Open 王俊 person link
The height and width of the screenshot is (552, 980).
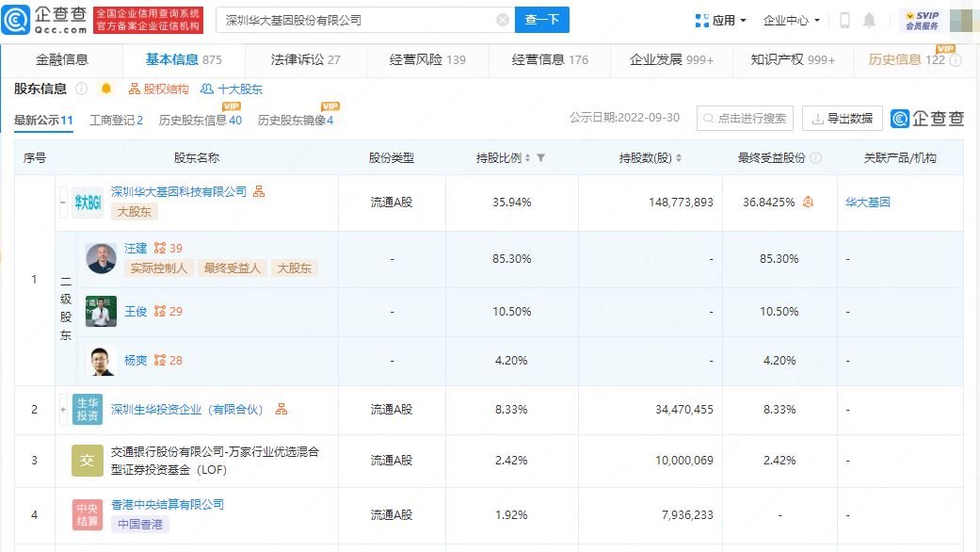[x=136, y=311]
